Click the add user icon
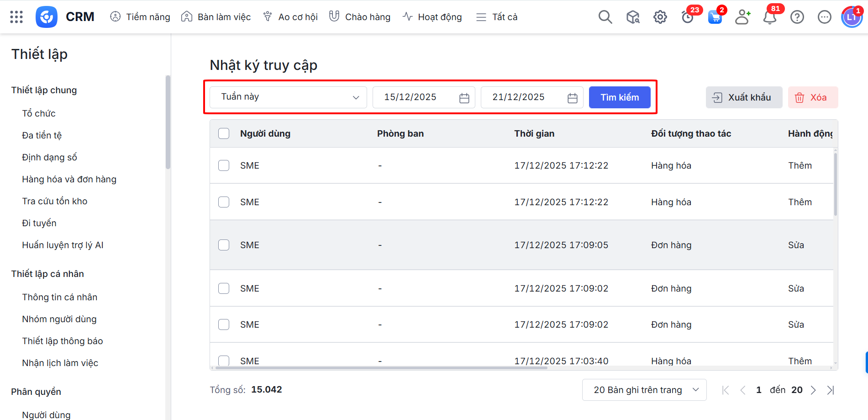The width and height of the screenshot is (868, 420). 742,17
